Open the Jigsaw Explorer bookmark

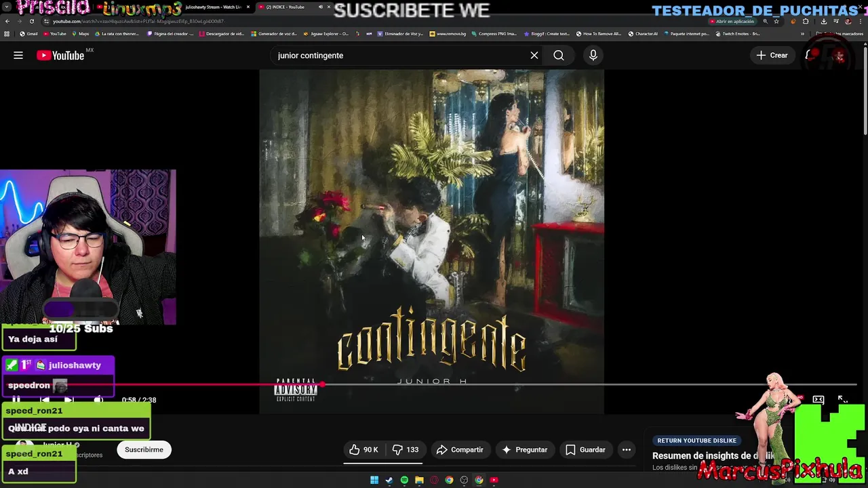326,34
